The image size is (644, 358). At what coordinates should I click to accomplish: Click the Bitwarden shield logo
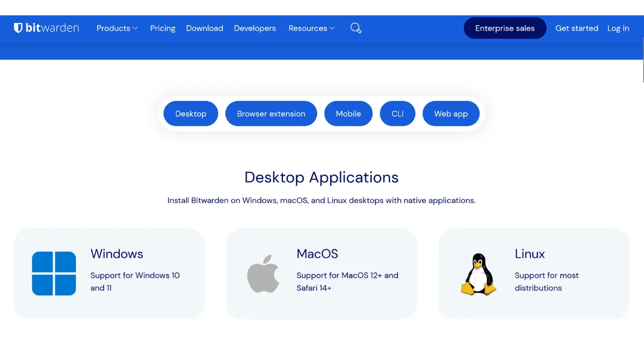click(x=19, y=28)
